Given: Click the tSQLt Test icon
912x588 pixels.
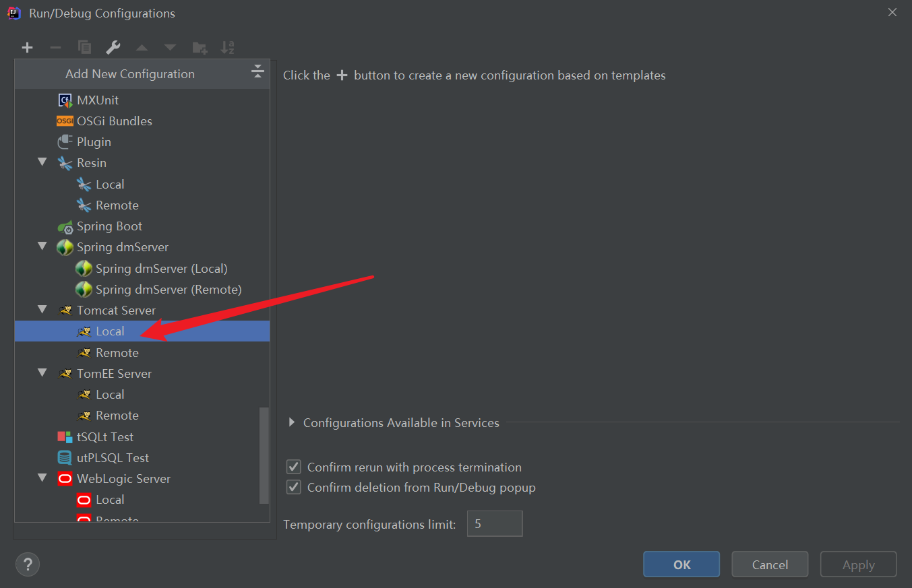Looking at the screenshot, I should click(x=65, y=437).
